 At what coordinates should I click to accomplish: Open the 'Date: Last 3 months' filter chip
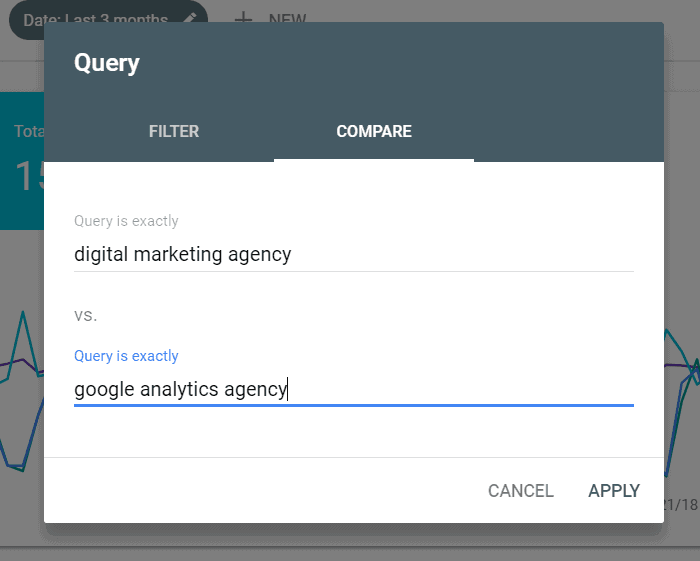(x=100, y=19)
